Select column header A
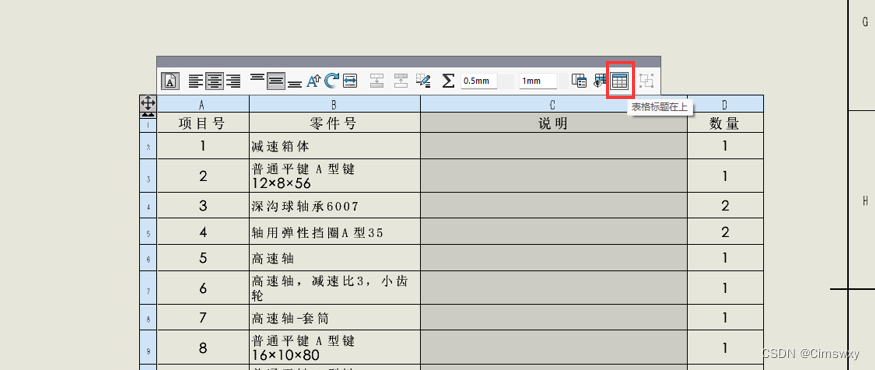Image resolution: width=875 pixels, height=370 pixels. tap(203, 104)
